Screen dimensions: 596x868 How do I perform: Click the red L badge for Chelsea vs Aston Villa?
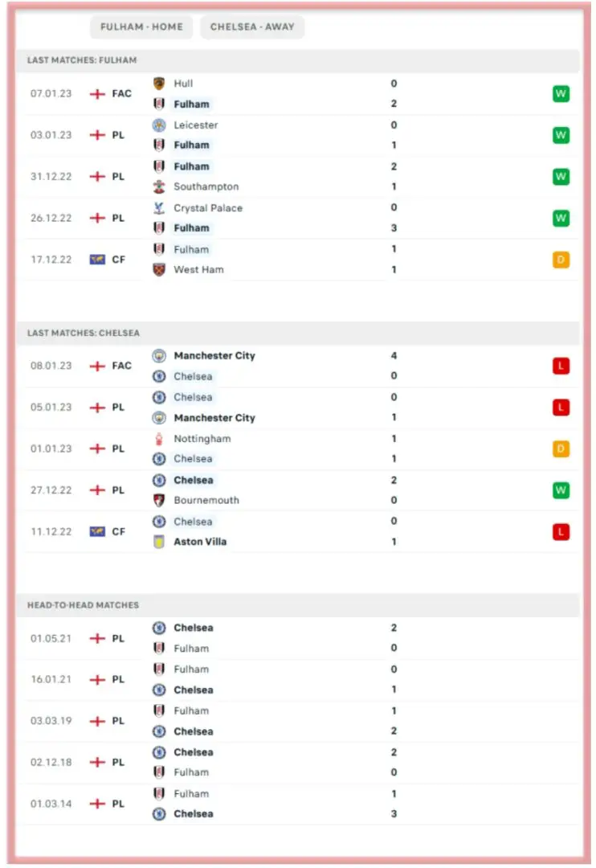[x=561, y=532]
